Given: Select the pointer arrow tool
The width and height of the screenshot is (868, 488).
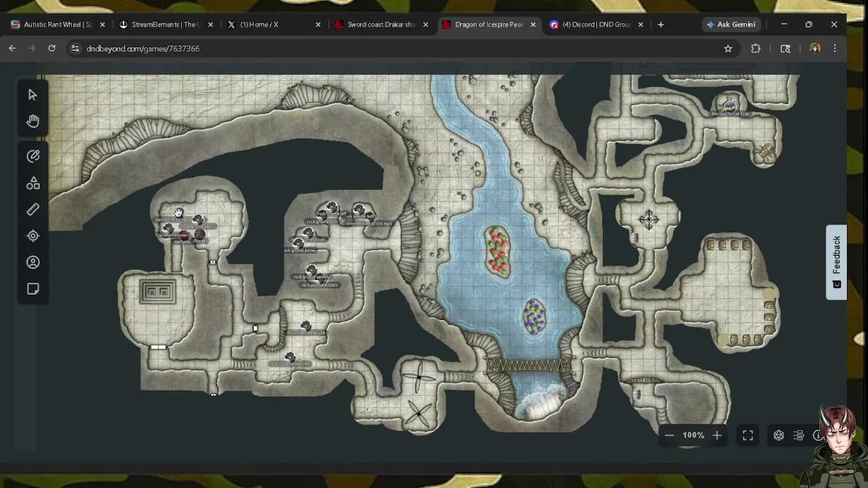Looking at the screenshot, I should [33, 95].
